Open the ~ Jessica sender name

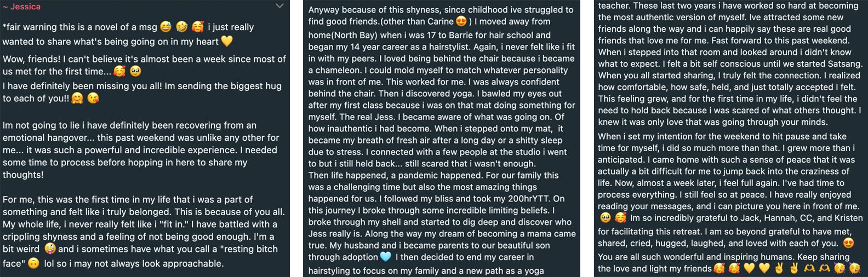tap(22, 7)
